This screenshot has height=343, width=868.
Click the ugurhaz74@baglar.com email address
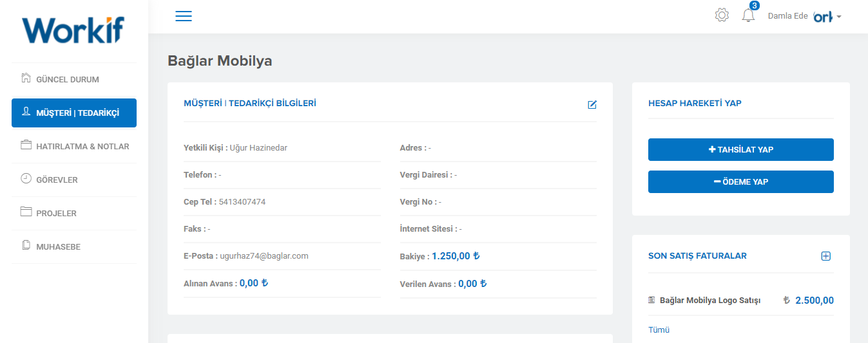264,255
